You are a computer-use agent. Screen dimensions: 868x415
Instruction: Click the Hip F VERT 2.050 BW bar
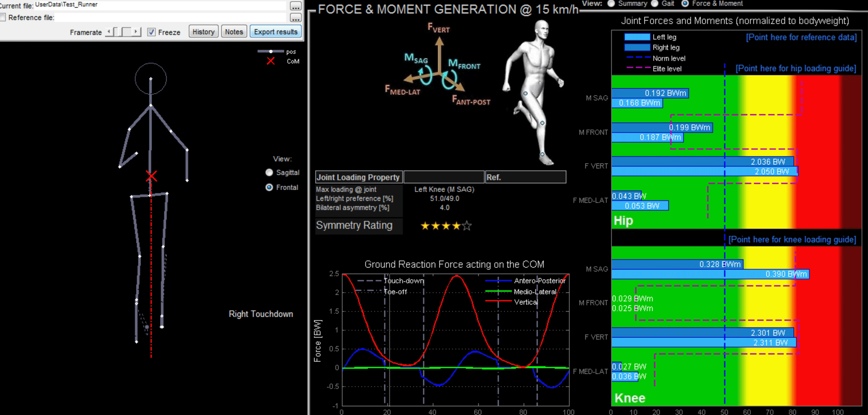705,171
